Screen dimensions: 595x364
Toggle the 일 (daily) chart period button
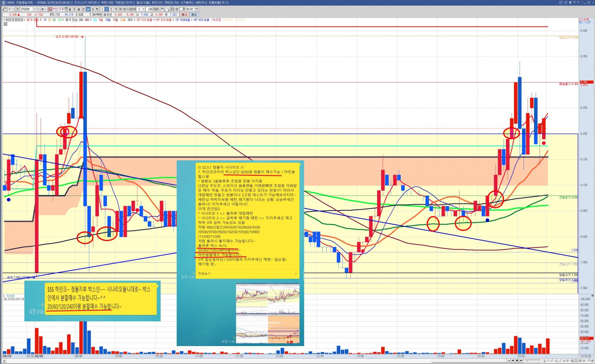tap(70, 9)
